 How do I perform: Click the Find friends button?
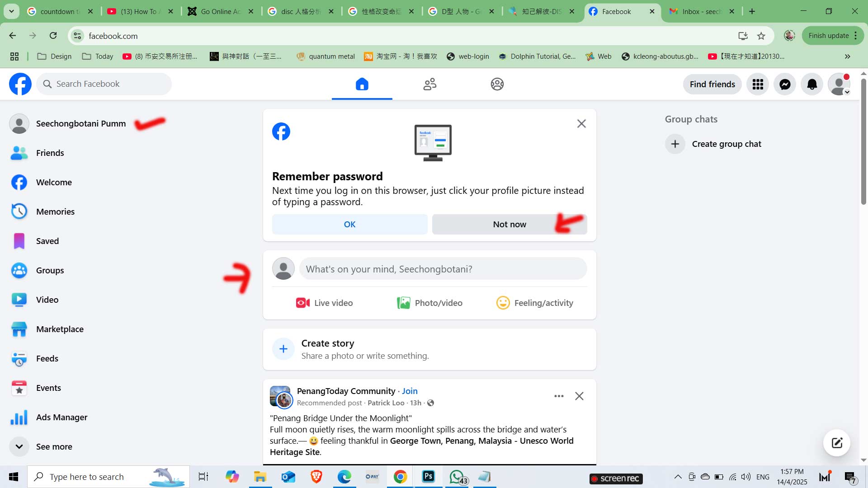click(712, 84)
